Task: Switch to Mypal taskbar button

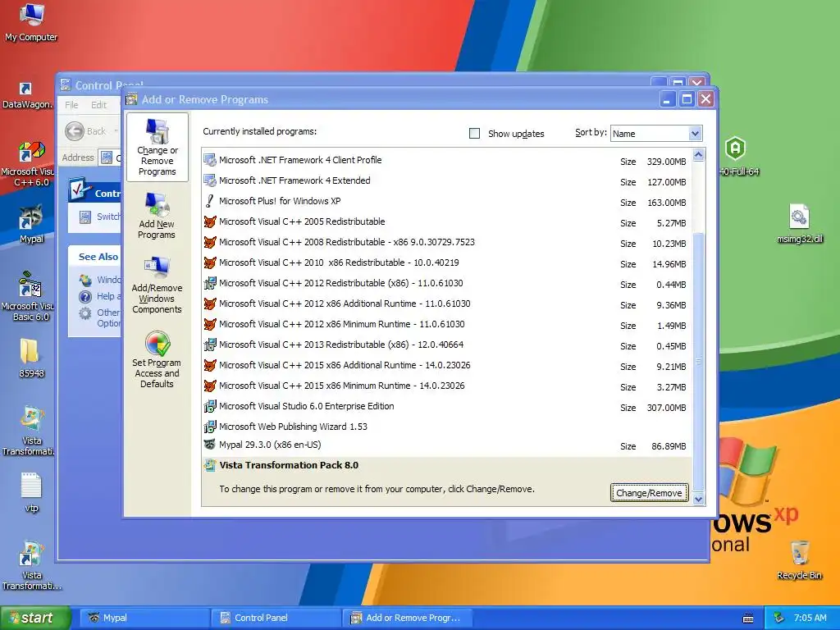Action: 144,618
